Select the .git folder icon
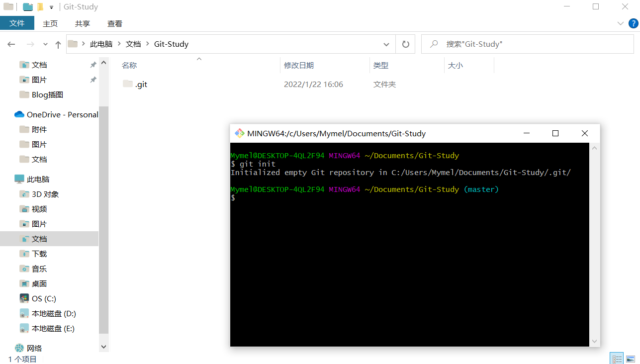Viewport: 640px width, 364px height. 128,84
